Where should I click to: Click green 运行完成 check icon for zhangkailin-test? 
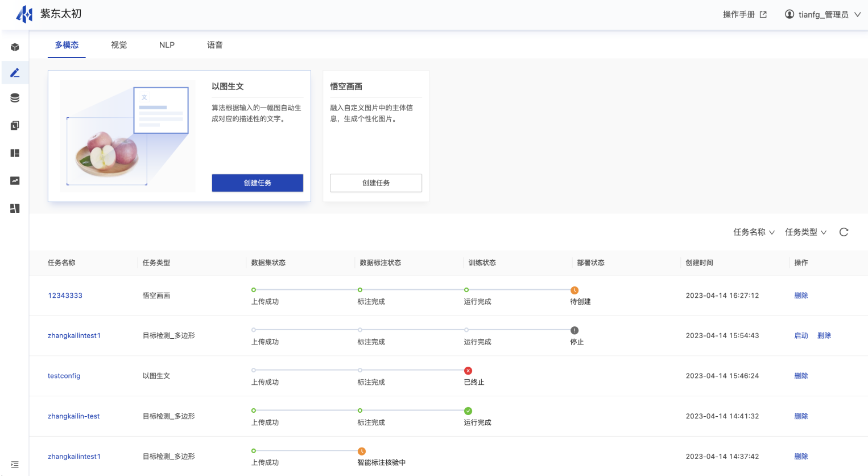(x=468, y=411)
